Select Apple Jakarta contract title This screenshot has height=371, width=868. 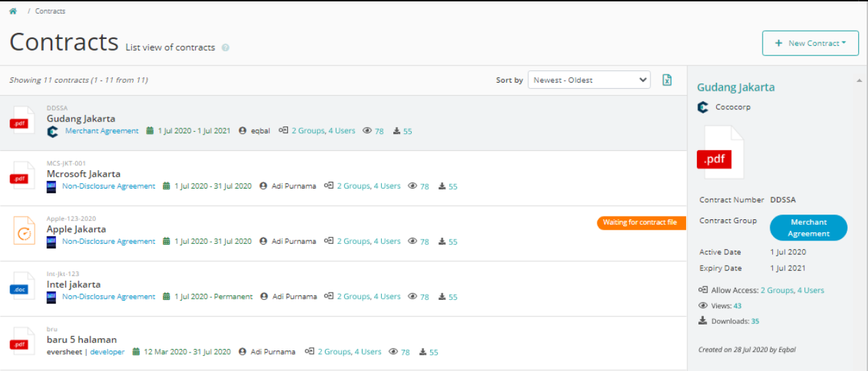(76, 230)
